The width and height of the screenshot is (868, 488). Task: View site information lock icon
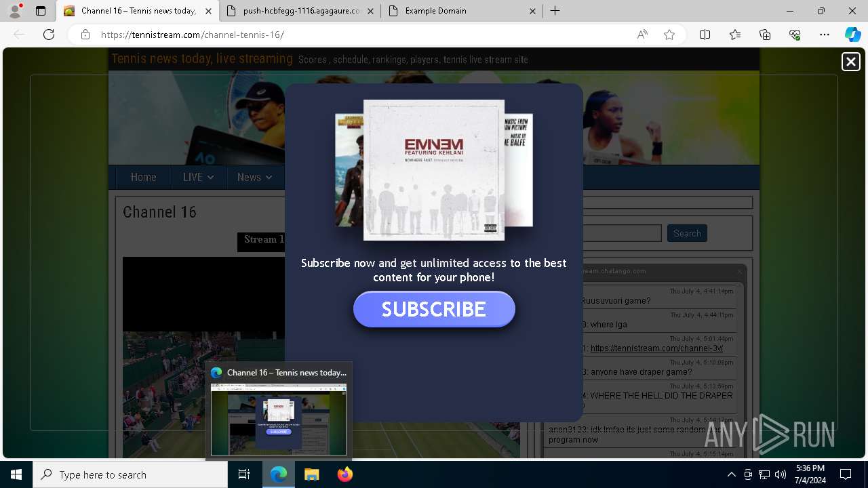pyautogui.click(x=85, y=35)
